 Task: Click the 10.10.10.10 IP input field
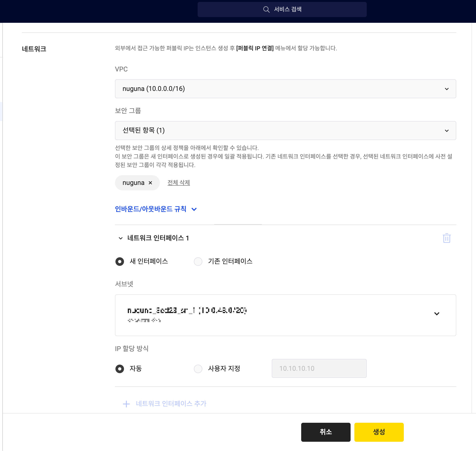(x=319, y=368)
